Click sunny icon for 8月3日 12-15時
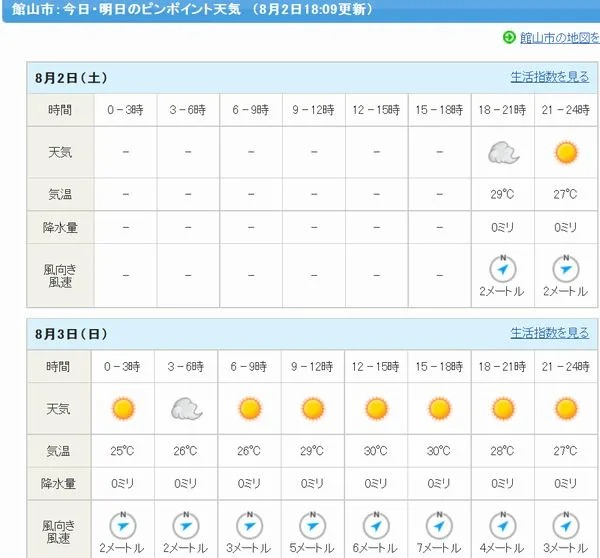Screen dimensions: 600x558 [376, 408]
